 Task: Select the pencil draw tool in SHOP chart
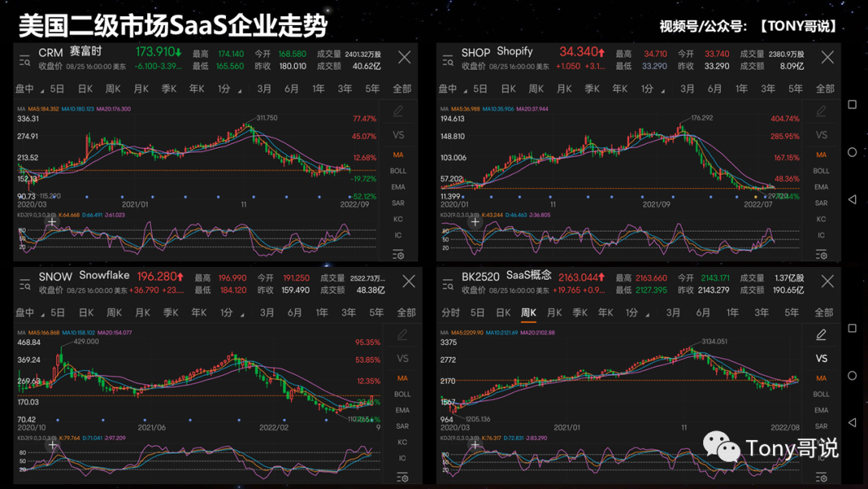click(821, 111)
